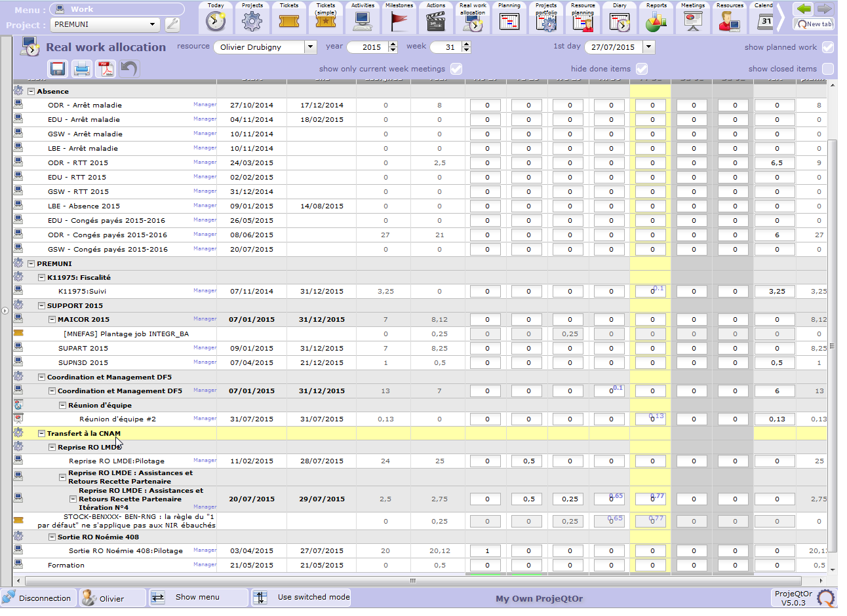847x616 pixels.
Task: Open the Milestones flag icon
Action: pos(399,18)
